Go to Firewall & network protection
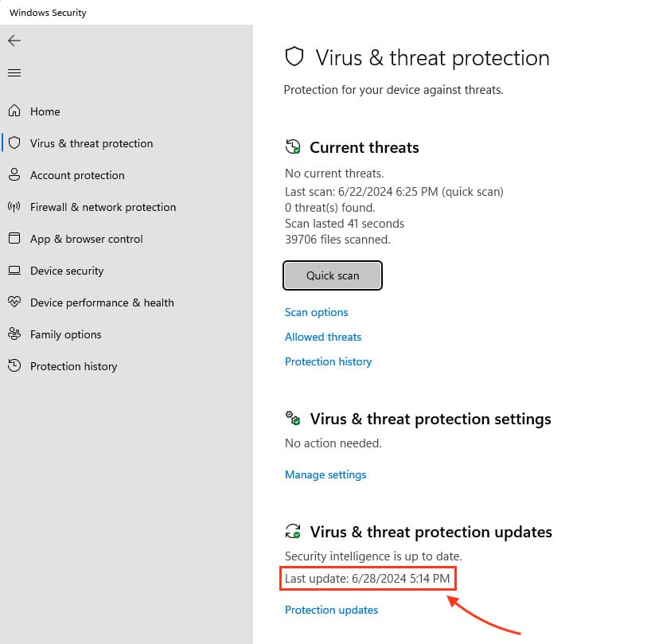The image size is (647, 644). (x=103, y=207)
